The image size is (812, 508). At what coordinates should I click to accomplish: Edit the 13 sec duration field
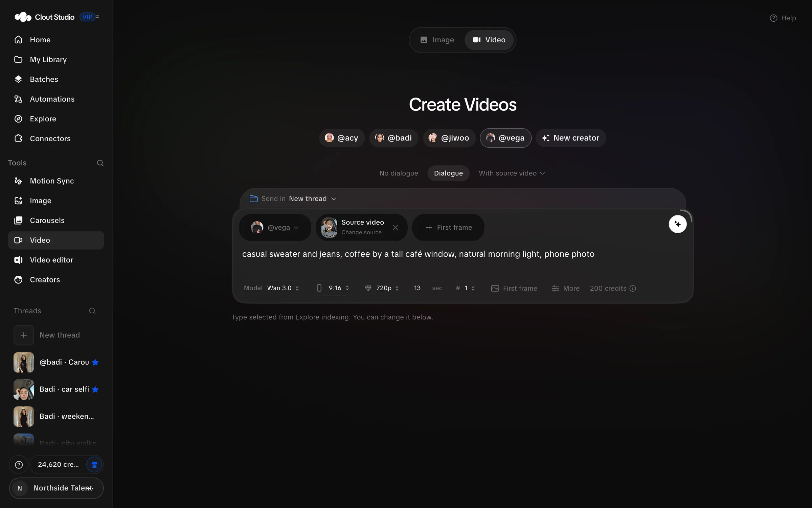(x=427, y=288)
